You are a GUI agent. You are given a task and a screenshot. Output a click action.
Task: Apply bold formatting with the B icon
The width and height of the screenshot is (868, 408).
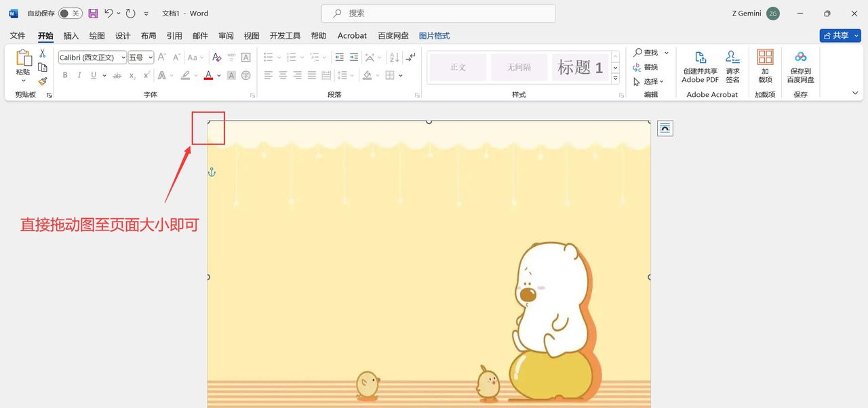click(65, 75)
